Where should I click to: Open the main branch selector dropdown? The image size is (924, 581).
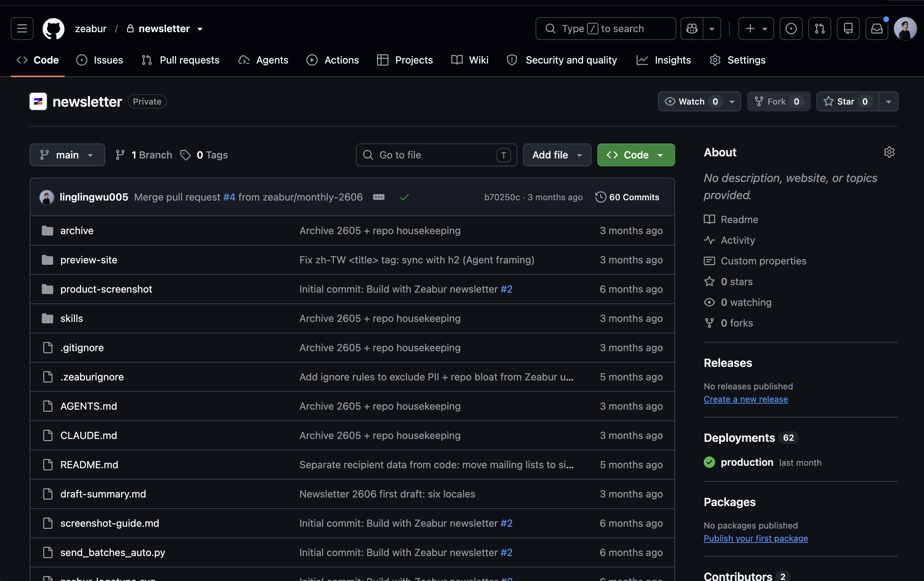tap(67, 155)
